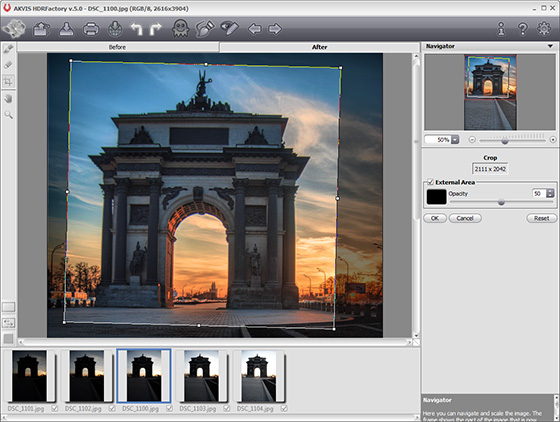Select the Zoom magnifier tool
560x422 pixels.
(x=8, y=115)
